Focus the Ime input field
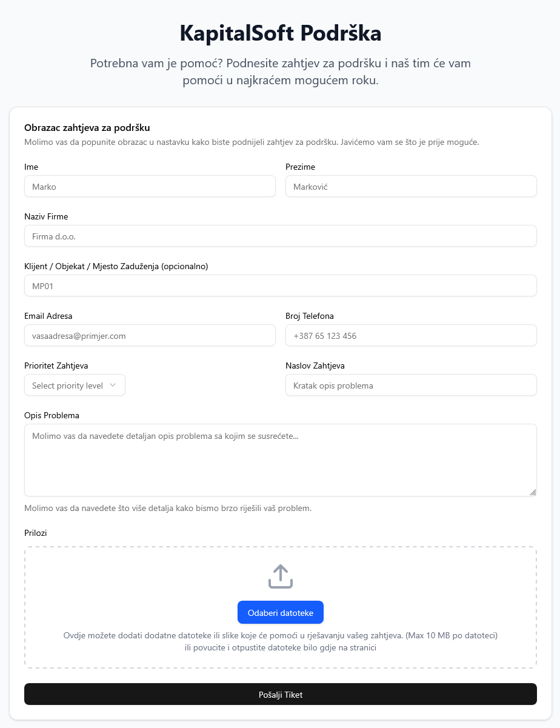Image resolution: width=560 pixels, height=728 pixels. [x=150, y=187]
